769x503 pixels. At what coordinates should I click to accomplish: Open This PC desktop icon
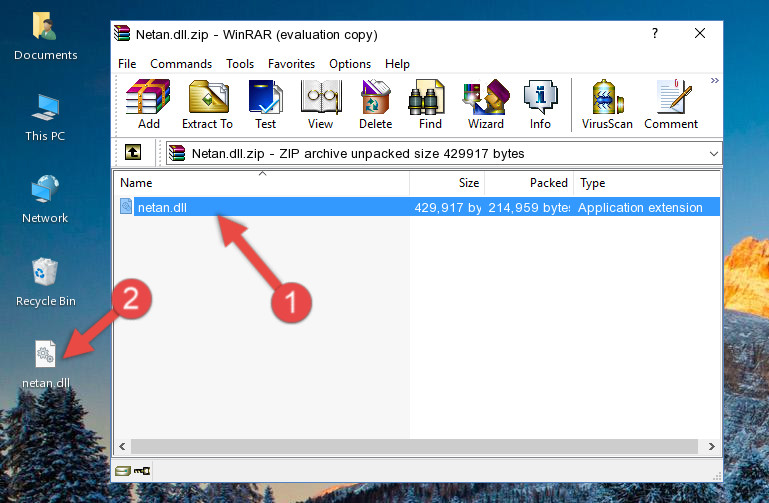pos(45,118)
